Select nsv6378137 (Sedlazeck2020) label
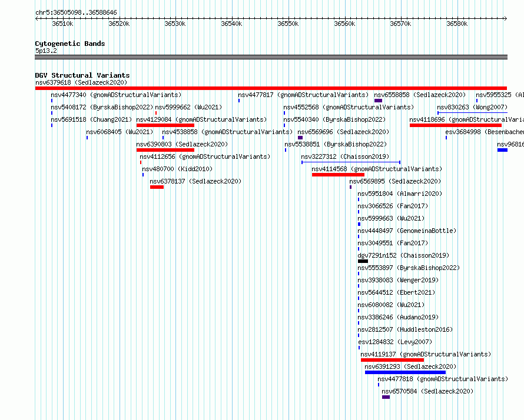 point(195,181)
